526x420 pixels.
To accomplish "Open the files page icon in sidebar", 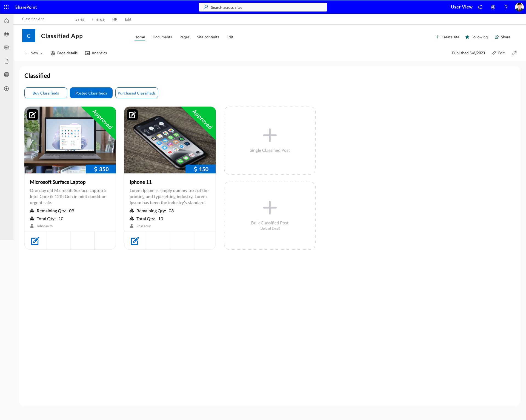I will [x=7, y=61].
